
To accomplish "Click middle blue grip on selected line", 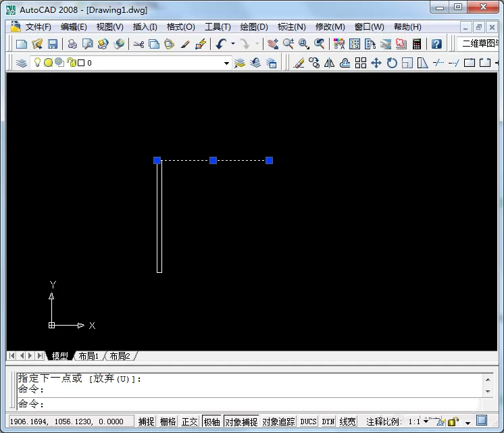I will [213, 160].
